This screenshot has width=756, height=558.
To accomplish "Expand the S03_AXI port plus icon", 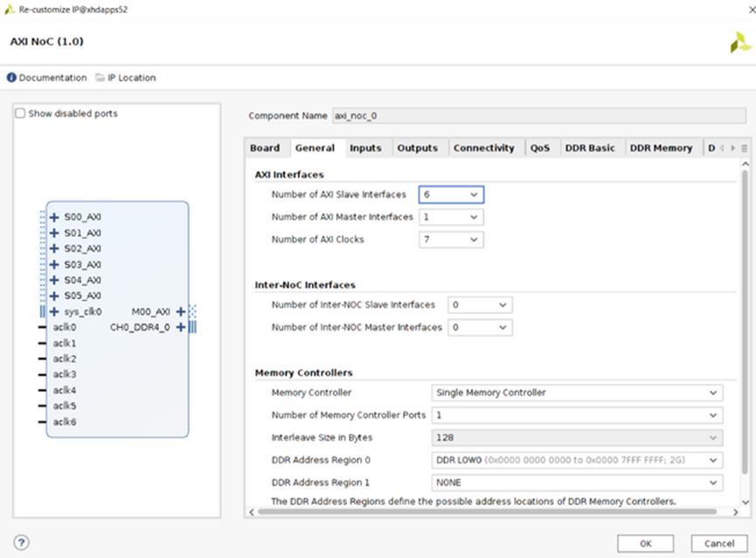I will [x=54, y=264].
